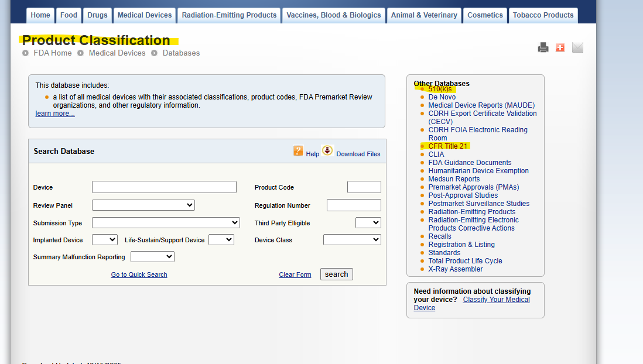The width and height of the screenshot is (643, 364).
Task: Click the Databases breadcrumb link
Action: click(x=182, y=53)
